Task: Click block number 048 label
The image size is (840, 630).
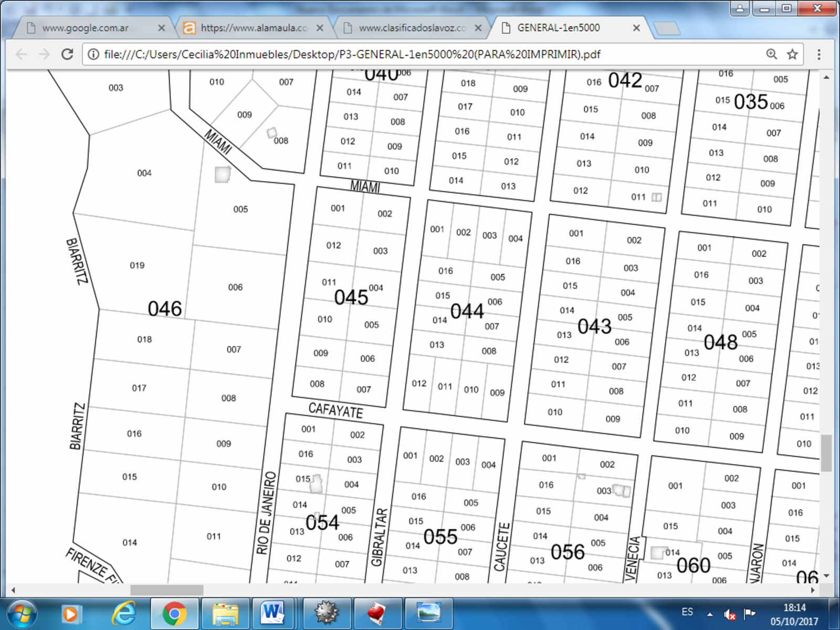Action: pos(721,342)
